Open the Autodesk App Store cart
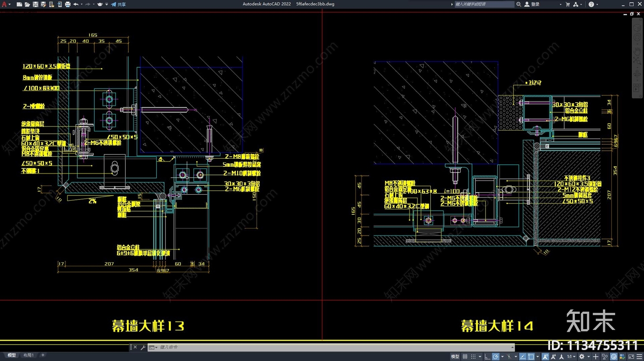The width and height of the screenshot is (644, 361). point(568,4)
